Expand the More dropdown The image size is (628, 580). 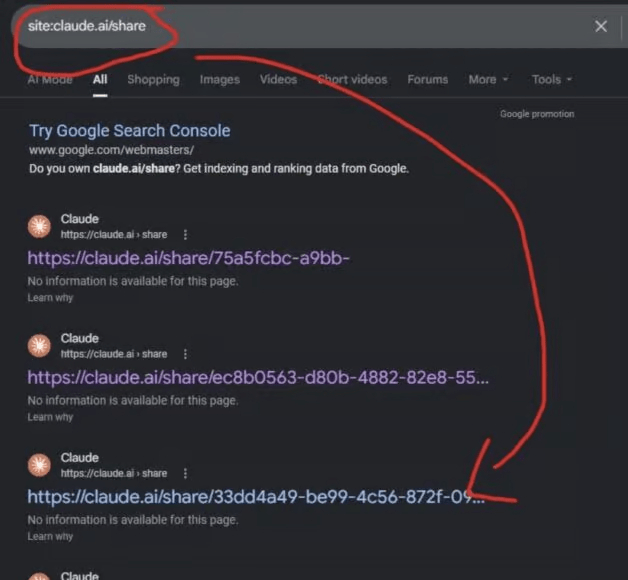488,79
